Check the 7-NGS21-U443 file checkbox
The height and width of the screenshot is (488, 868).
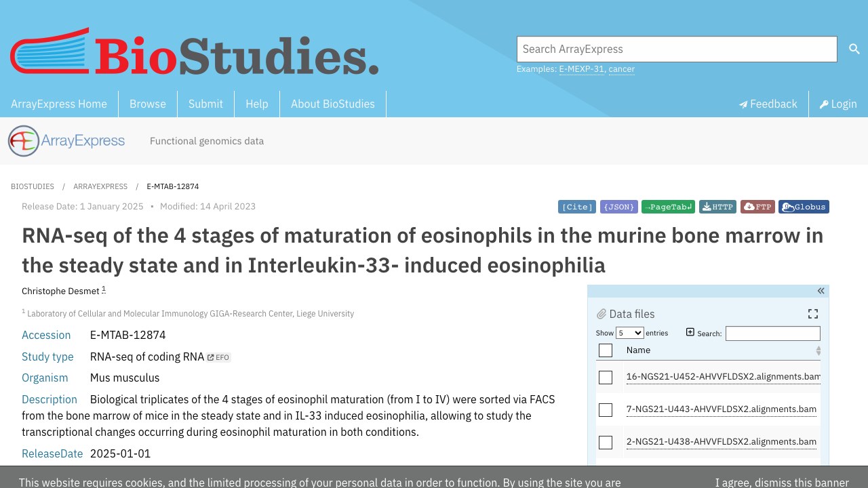pyautogui.click(x=606, y=410)
